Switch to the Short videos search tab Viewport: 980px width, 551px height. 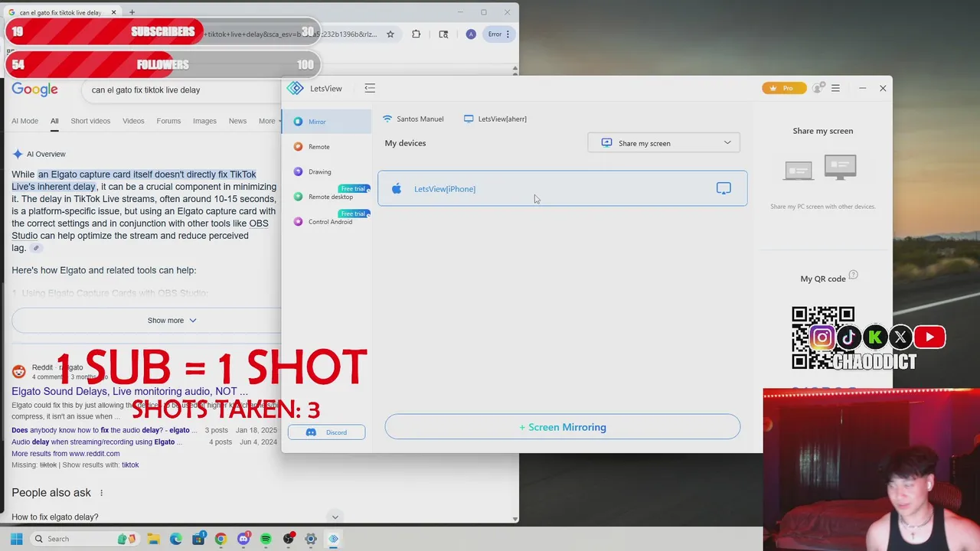point(90,121)
